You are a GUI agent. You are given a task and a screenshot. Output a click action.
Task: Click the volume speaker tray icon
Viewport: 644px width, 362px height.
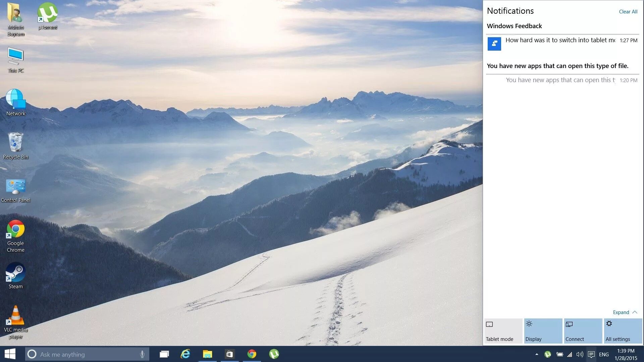coord(580,354)
